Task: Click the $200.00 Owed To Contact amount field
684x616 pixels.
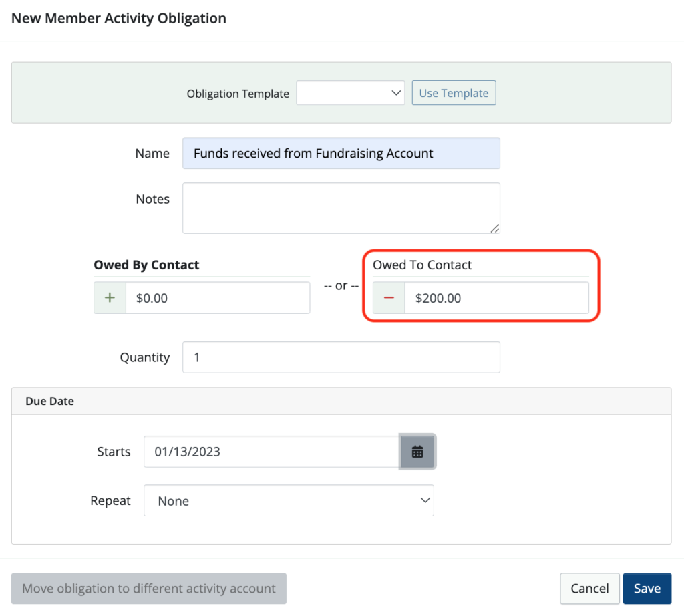Action: [497, 298]
